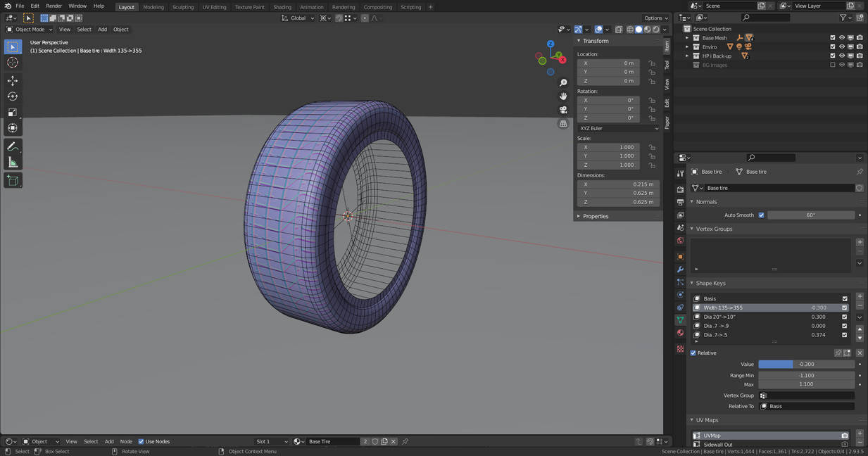Disable the Relative shape key checkbox
This screenshot has width=868, height=456.
[x=693, y=353]
